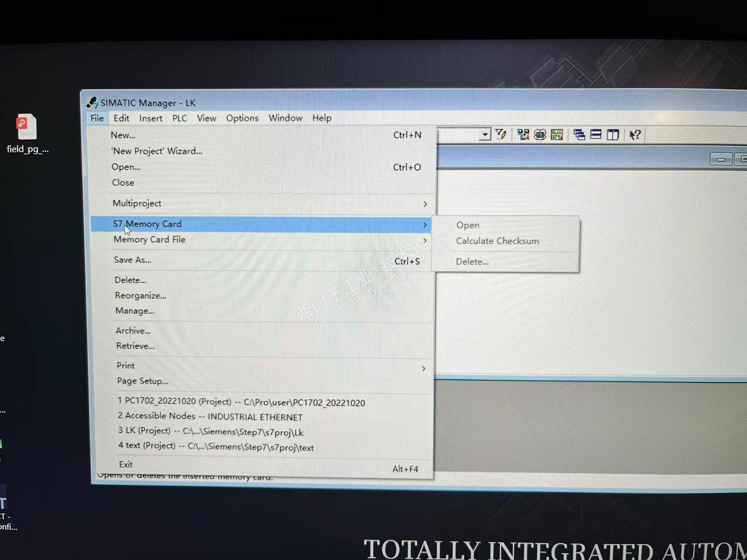Screen dimensions: 747x560
Task: Open the Options menu
Action: [242, 118]
